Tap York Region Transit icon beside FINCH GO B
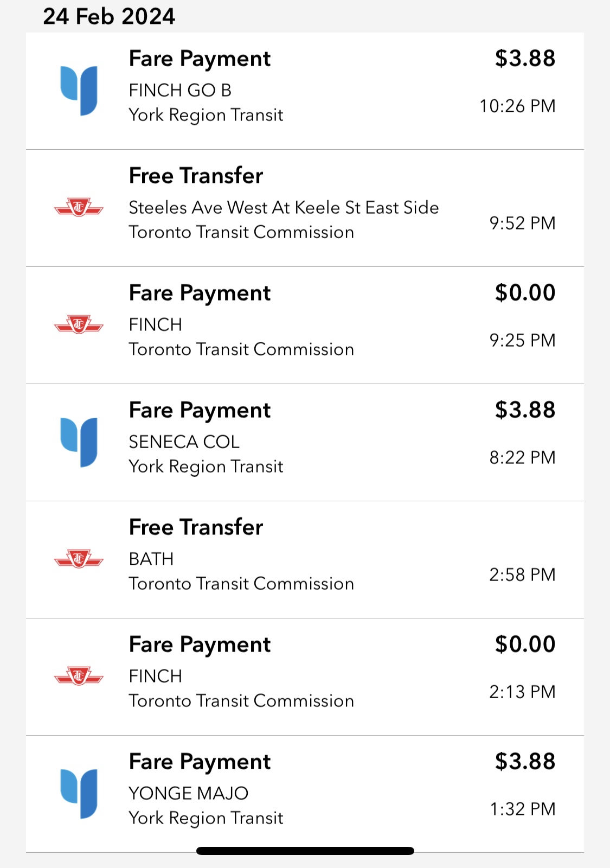The image size is (610, 868). click(79, 91)
